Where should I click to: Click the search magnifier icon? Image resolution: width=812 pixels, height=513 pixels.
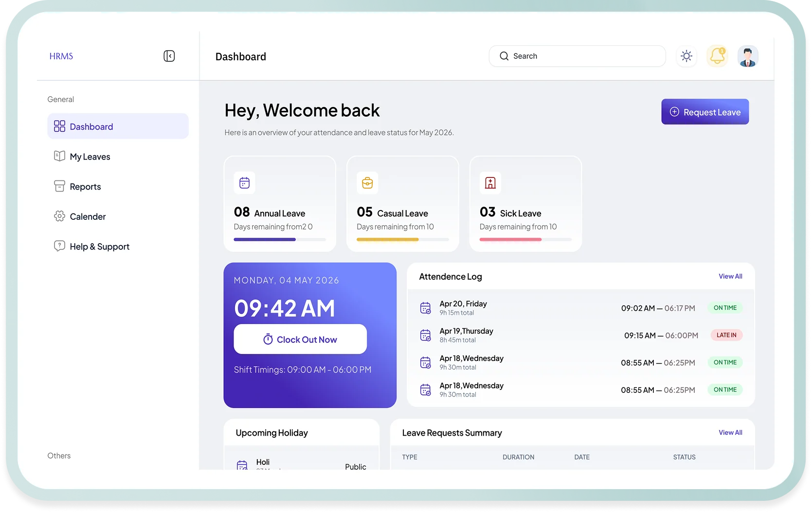pyautogui.click(x=504, y=56)
